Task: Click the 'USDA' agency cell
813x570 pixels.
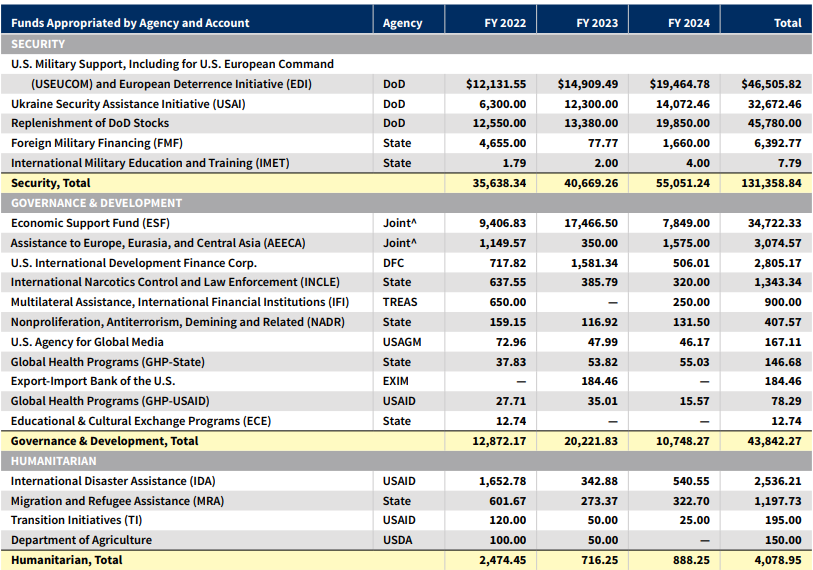Action: coord(397,540)
